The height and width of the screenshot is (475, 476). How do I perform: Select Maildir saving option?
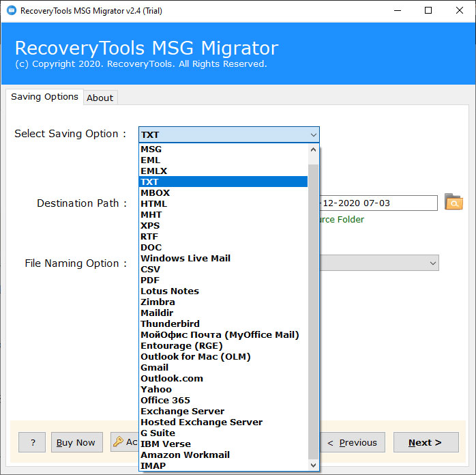pyautogui.click(x=223, y=313)
